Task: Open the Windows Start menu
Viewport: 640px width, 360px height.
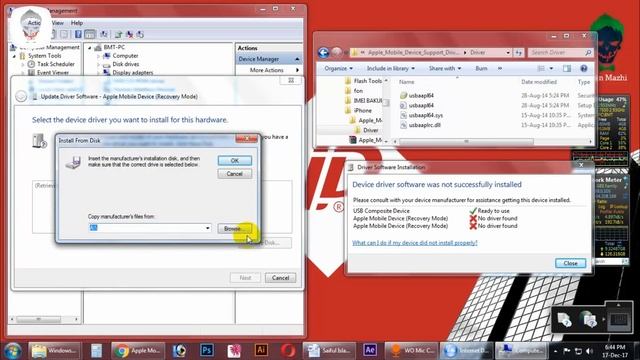Action: point(12,351)
